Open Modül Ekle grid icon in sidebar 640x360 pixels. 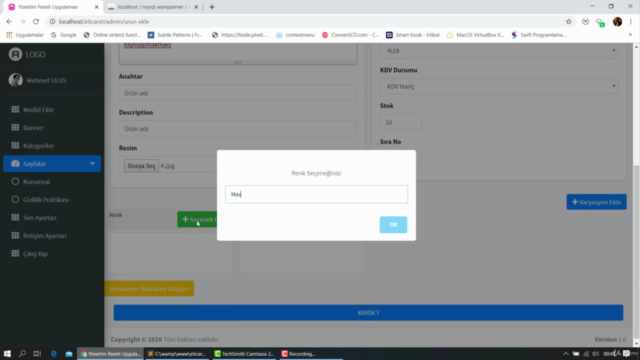pos(15,109)
